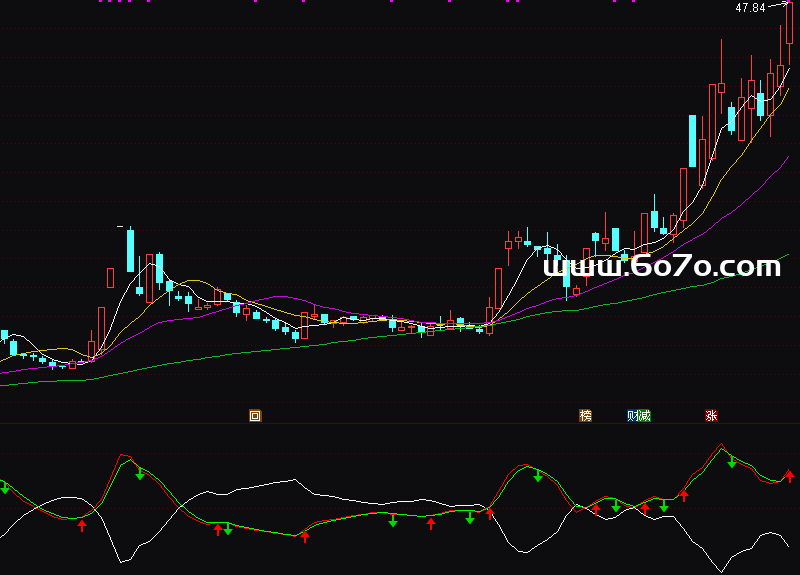Click the blue 财 finance marker

pyautogui.click(x=633, y=416)
